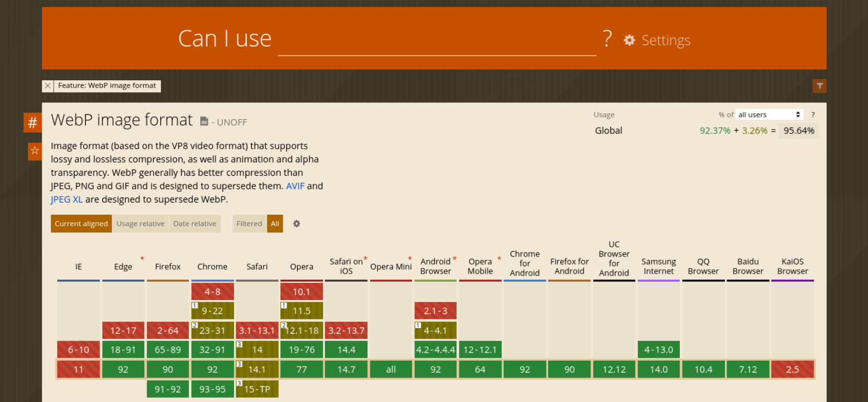
Task: Select the Firefox 65-89 cell
Action: [168, 350]
